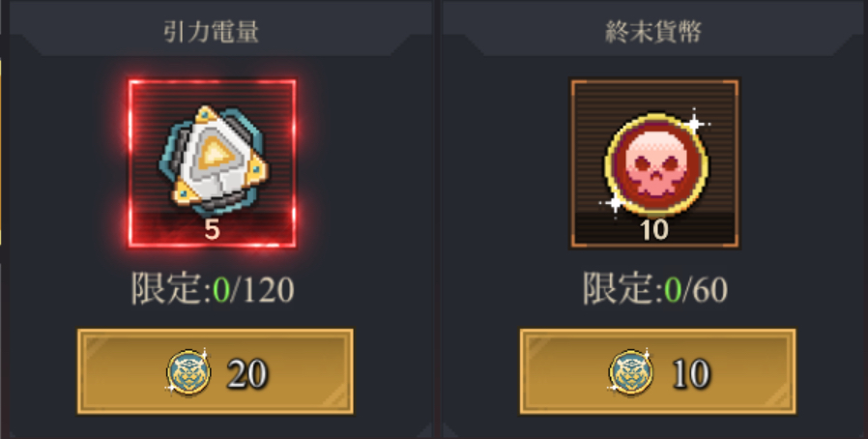Click the 限定:0/120 purchase limit text

(x=213, y=289)
